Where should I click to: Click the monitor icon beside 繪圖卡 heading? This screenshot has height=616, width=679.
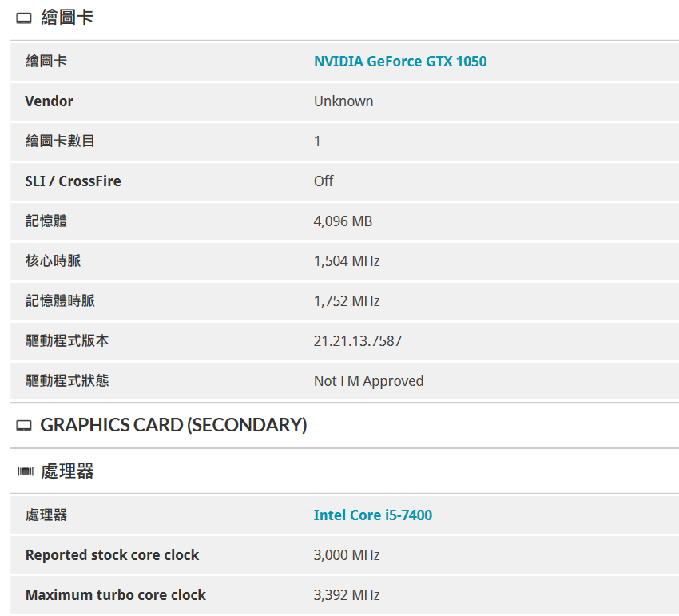tap(24, 18)
